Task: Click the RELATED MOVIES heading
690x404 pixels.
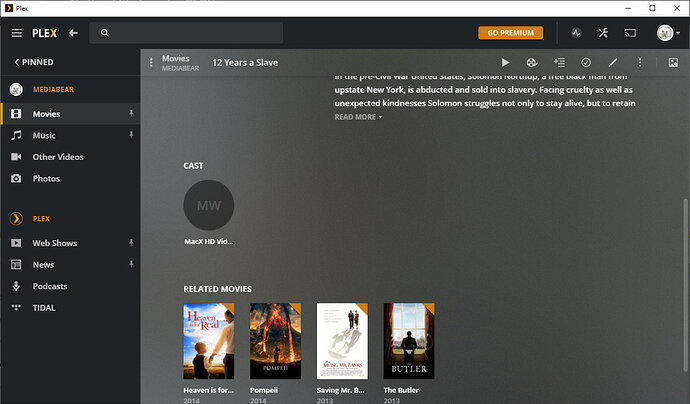Action: 217,289
